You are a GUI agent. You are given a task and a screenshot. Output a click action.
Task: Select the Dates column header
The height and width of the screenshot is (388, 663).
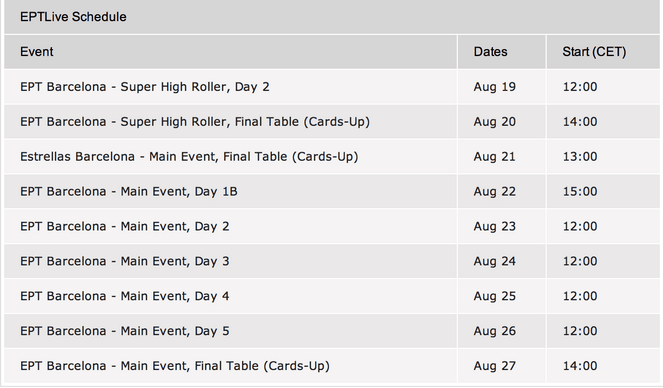(x=490, y=52)
